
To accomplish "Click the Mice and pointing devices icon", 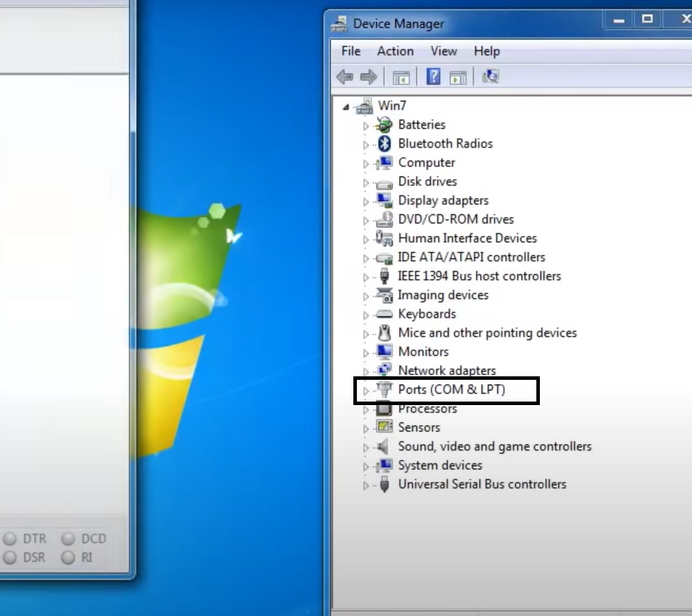I will point(384,333).
